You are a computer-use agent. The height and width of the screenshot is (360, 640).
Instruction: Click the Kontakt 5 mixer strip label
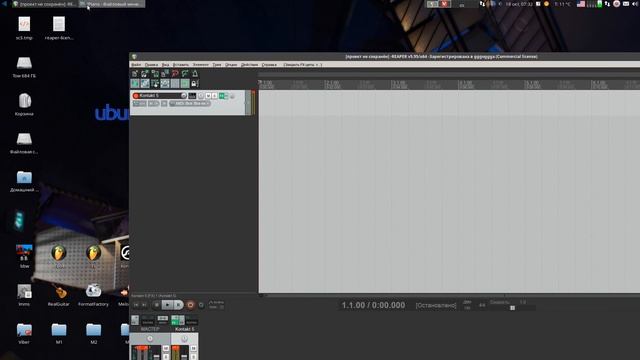click(x=184, y=329)
